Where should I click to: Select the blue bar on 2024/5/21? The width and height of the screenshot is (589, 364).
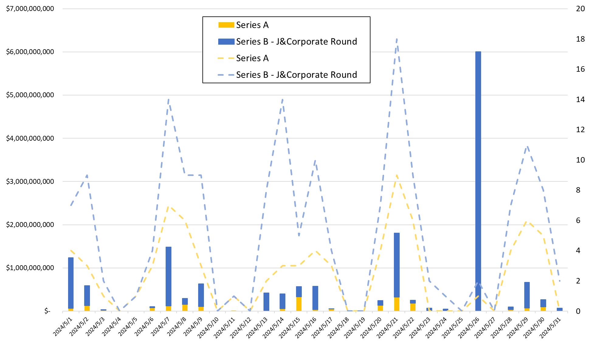397,264
